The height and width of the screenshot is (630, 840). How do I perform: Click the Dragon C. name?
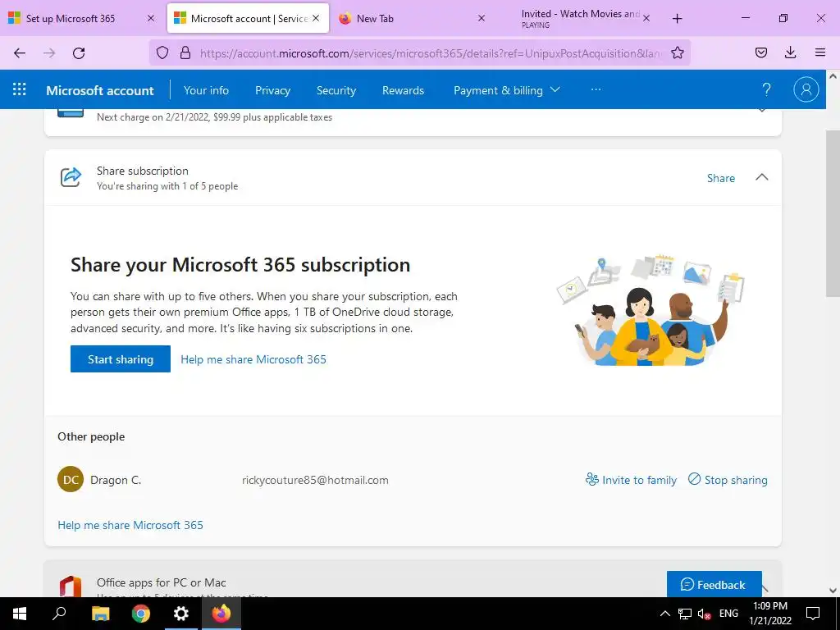pos(116,480)
